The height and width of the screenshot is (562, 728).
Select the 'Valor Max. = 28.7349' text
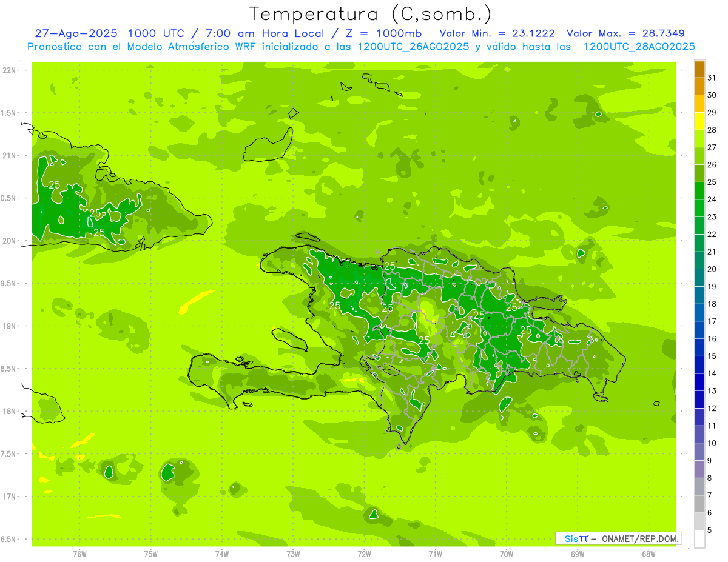(626, 34)
